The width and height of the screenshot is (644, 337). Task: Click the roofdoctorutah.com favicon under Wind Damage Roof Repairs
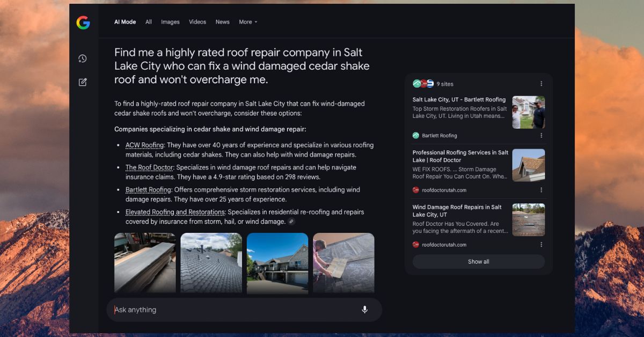point(415,245)
